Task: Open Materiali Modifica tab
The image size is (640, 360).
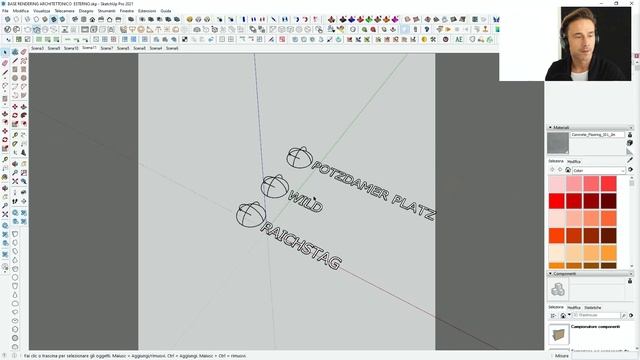Action: click(574, 162)
